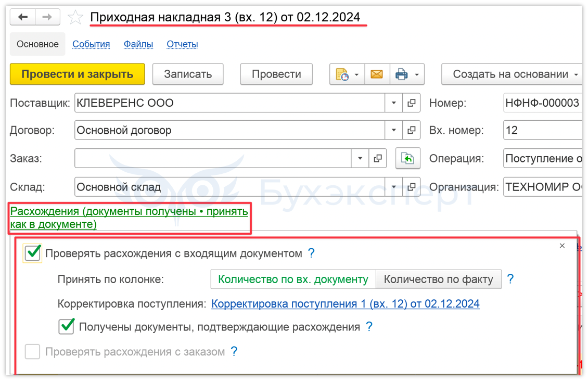Click the green arrow fill-from-order icon
588x381 pixels.
407,158
